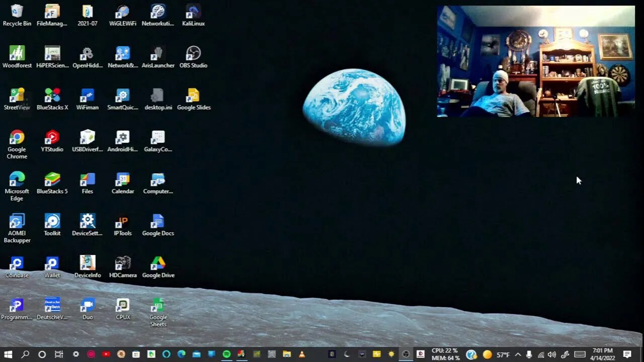
Task: Launch the Duo desktop shortcut
Action: [x=88, y=309]
